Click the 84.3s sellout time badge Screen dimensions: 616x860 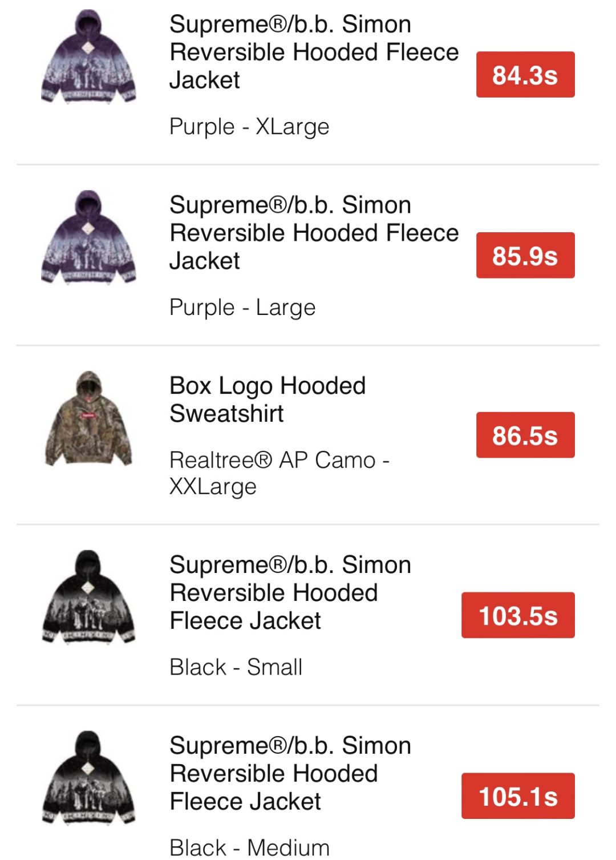tap(525, 75)
